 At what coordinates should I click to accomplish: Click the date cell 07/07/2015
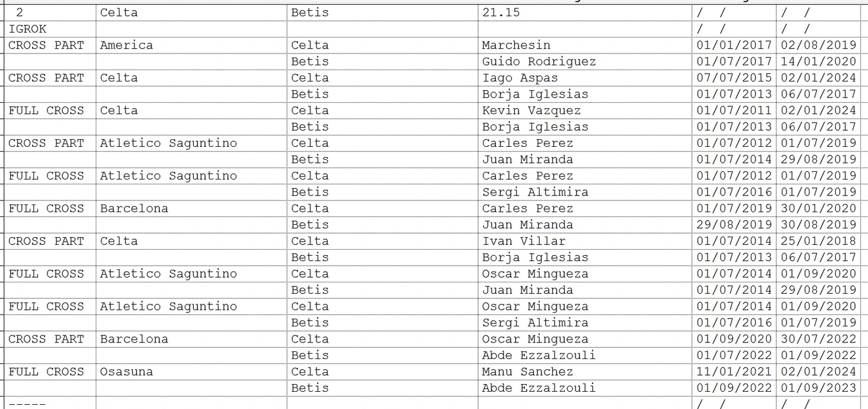tap(734, 78)
